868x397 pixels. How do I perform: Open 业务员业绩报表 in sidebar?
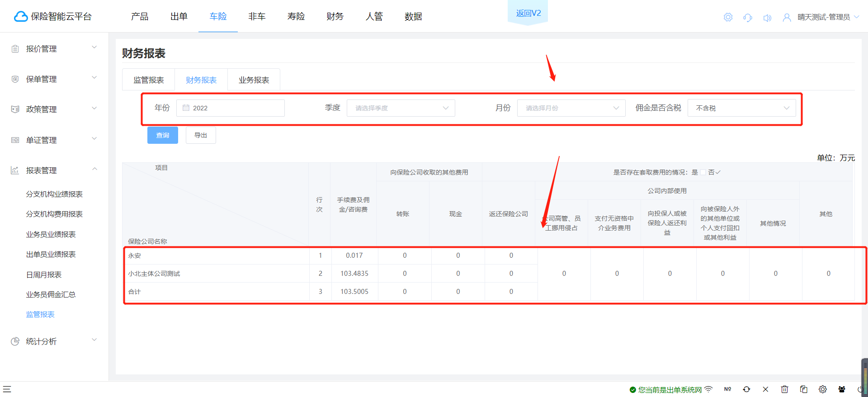[51, 234]
